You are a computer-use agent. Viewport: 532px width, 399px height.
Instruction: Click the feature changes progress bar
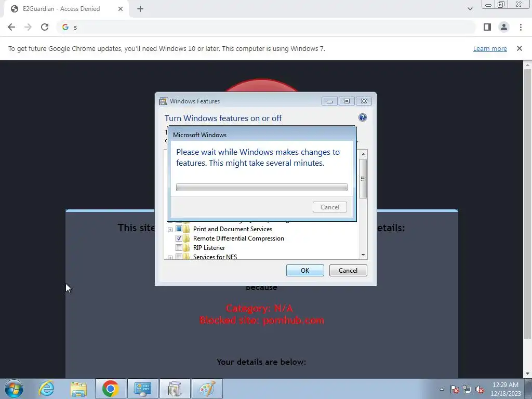tap(262, 187)
